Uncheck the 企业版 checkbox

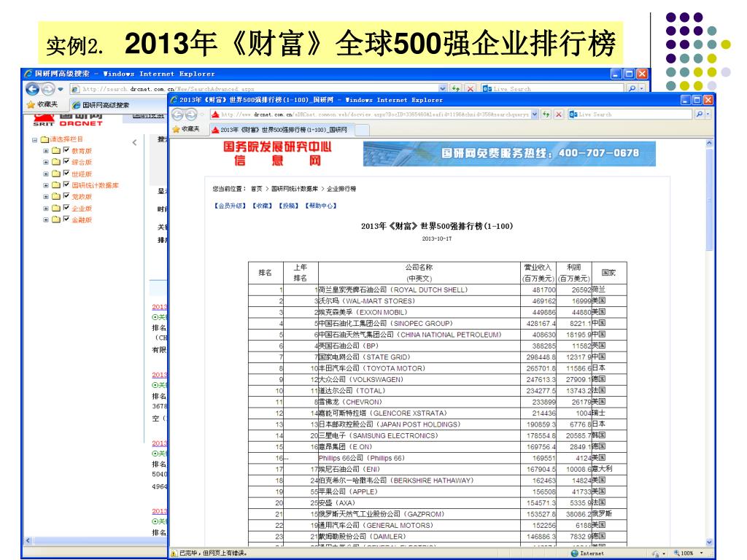coord(66,208)
